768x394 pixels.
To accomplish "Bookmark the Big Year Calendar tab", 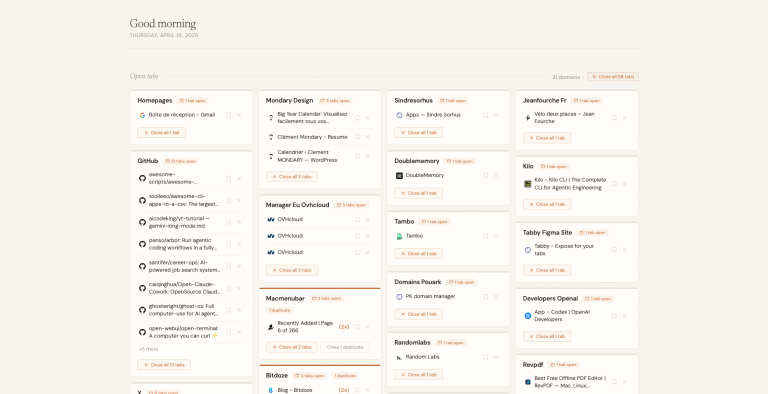I will (x=357, y=118).
